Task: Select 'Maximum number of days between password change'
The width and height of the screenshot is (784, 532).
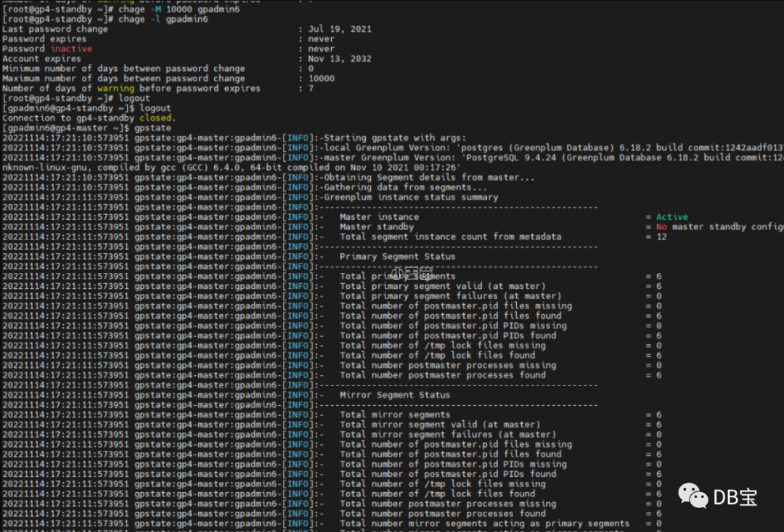Action: 123,78
